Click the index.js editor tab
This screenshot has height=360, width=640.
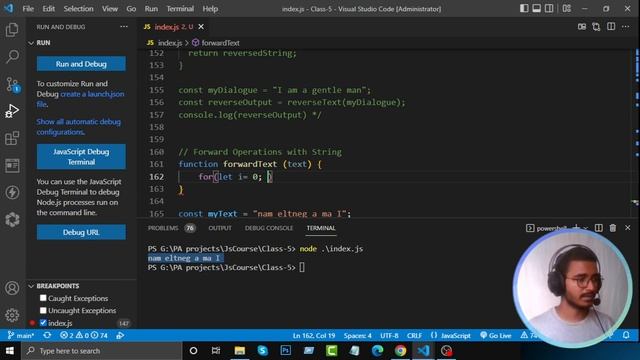[x=173, y=27]
